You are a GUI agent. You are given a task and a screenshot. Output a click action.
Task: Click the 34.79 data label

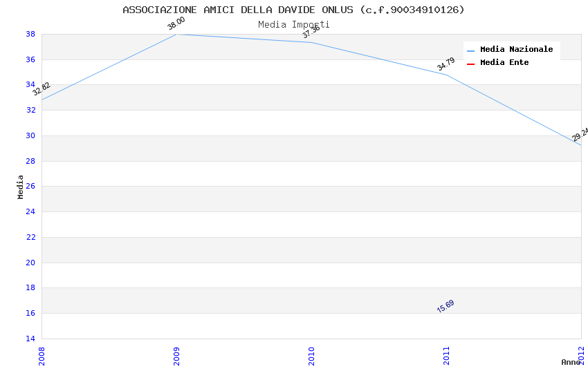(446, 64)
